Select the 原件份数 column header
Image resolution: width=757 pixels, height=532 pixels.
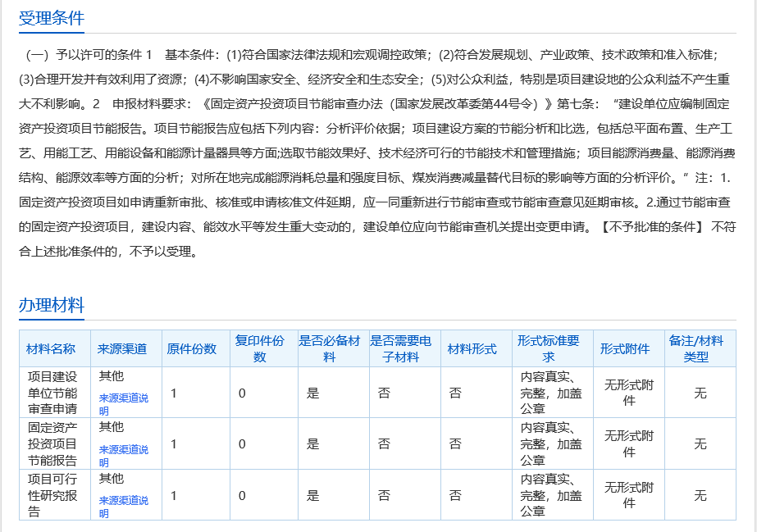192,348
